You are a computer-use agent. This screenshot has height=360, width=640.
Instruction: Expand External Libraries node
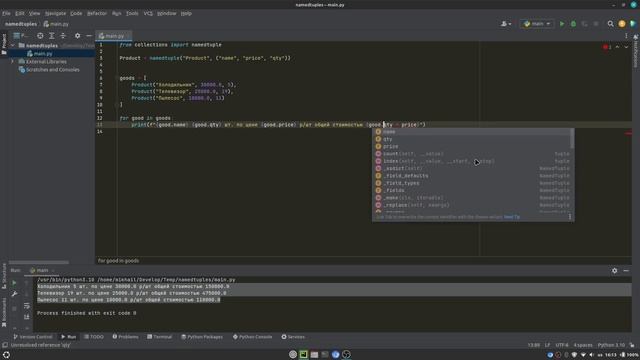pyautogui.click(x=13, y=62)
